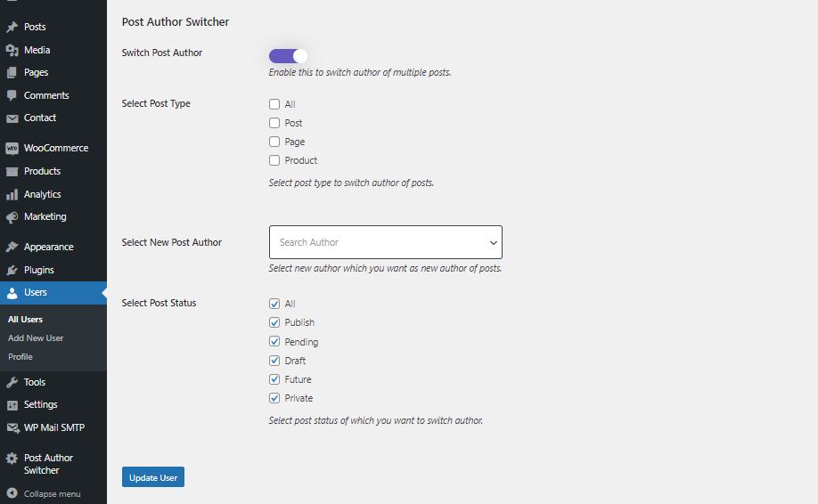Open Media library icon in sidebar
This screenshot has height=504, width=818.
point(12,50)
